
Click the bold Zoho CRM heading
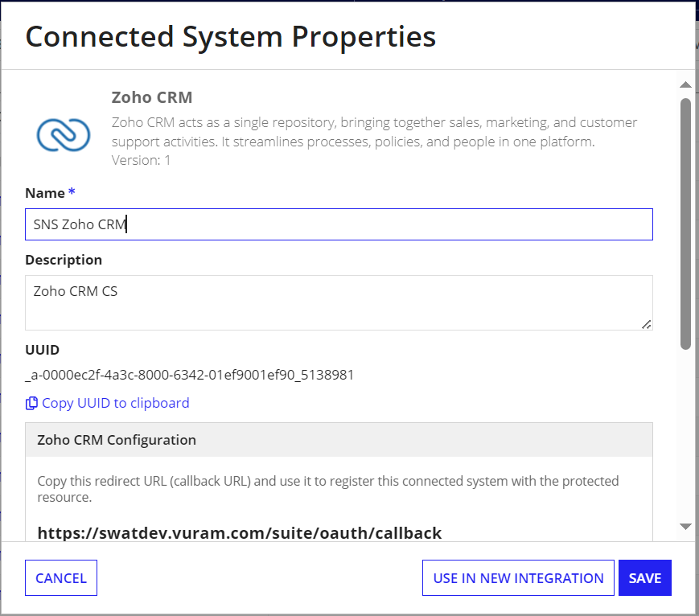[x=152, y=97]
